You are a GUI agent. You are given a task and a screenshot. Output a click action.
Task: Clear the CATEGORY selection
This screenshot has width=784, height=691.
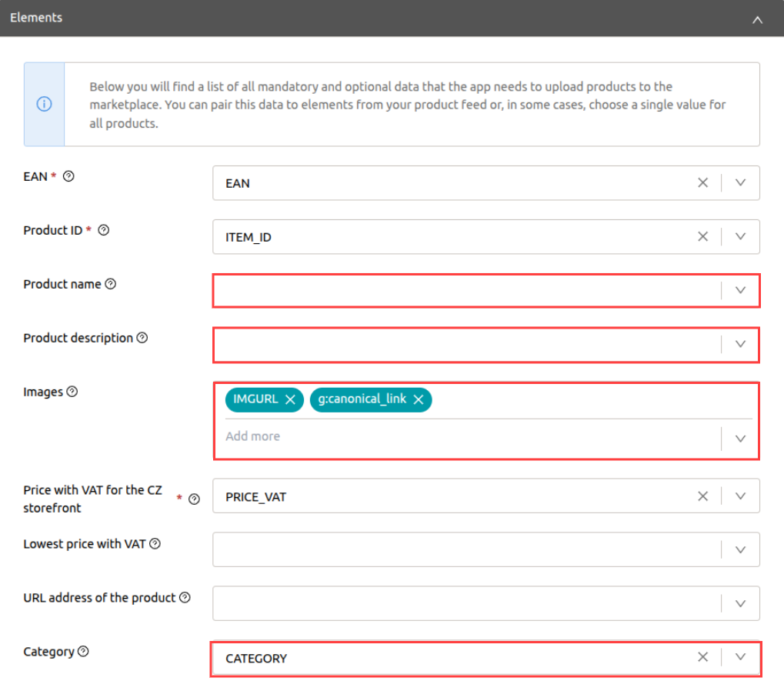click(x=702, y=658)
